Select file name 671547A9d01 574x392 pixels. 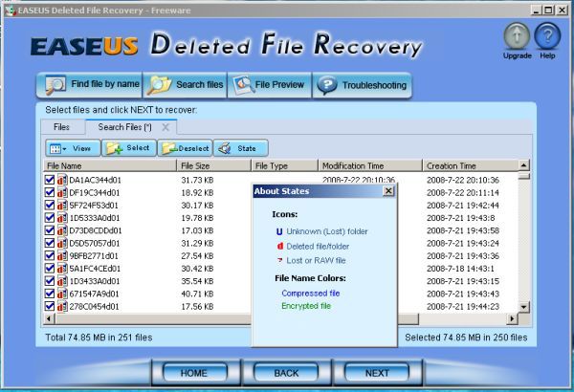(x=94, y=294)
